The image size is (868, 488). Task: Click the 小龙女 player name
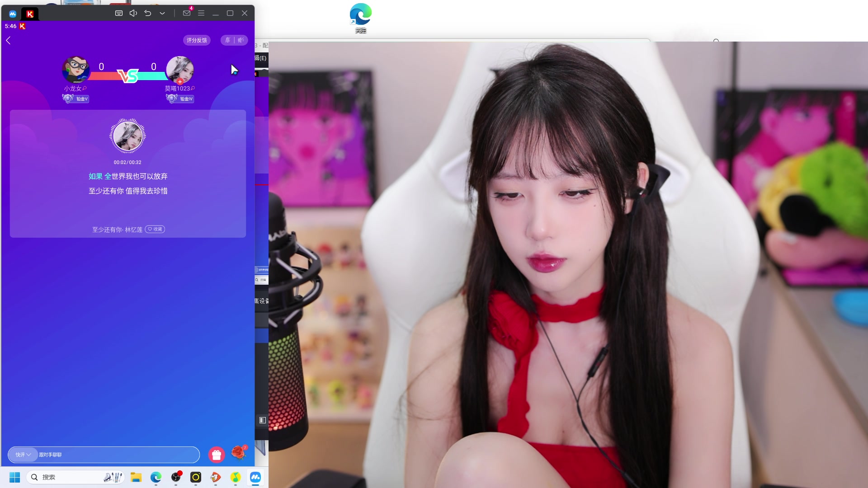[73, 89]
